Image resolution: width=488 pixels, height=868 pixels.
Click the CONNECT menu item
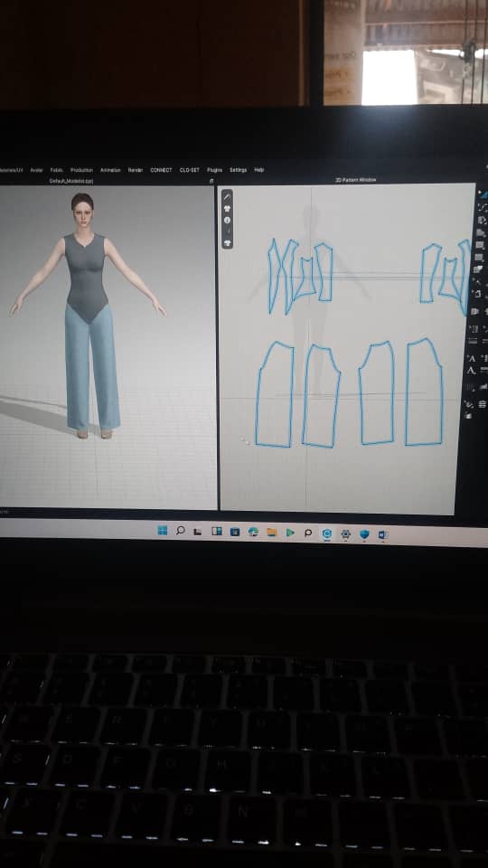(161, 170)
